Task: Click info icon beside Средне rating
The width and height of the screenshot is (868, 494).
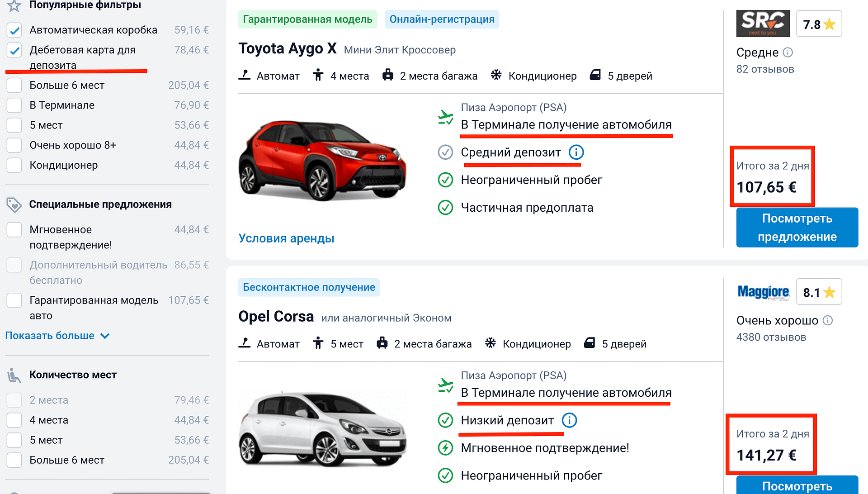Action: [788, 52]
